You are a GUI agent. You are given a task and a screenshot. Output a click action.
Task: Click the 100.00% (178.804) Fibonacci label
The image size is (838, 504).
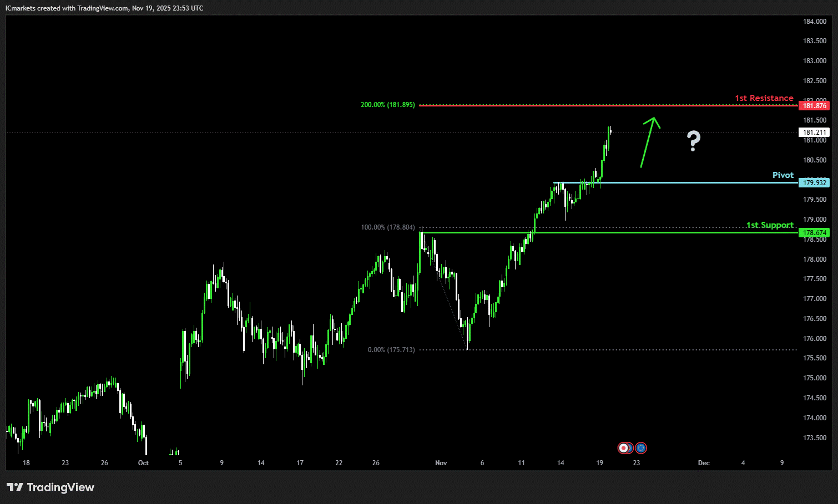tap(387, 227)
